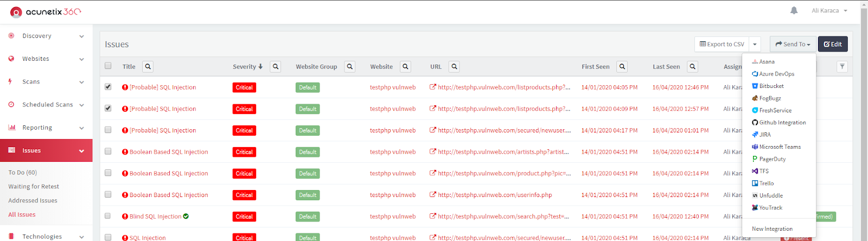The width and height of the screenshot is (868, 241).
Task: Check the Blind SQL Injection row checkbox
Action: tap(108, 215)
